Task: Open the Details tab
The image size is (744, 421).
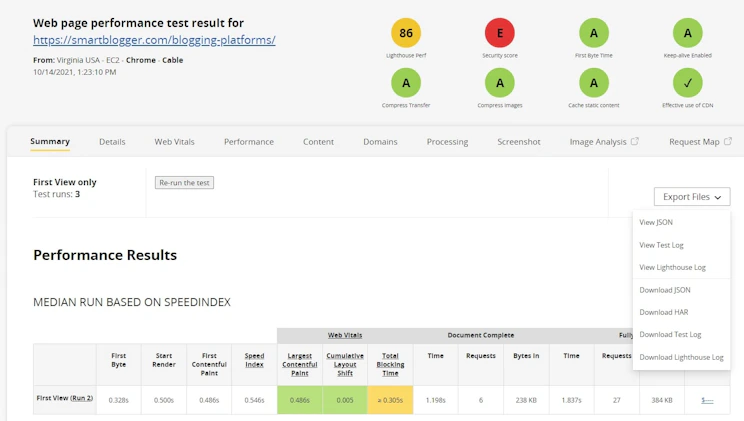Action: [x=112, y=141]
